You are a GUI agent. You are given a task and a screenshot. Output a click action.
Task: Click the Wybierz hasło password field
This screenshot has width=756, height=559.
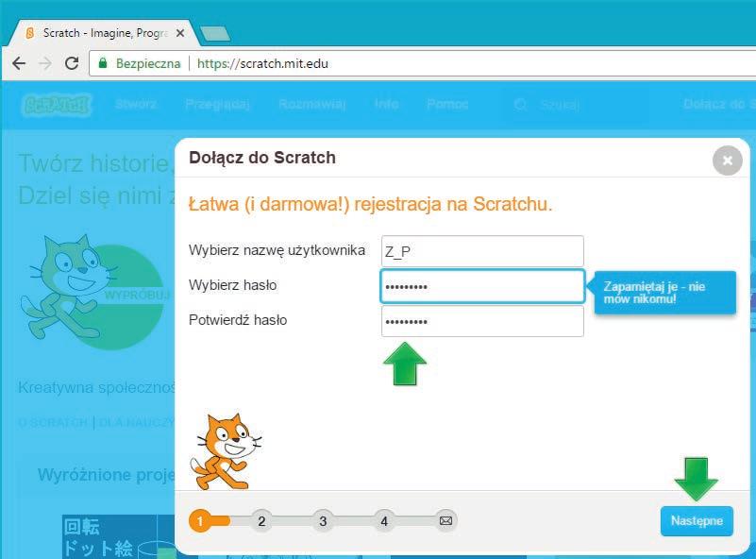482,286
